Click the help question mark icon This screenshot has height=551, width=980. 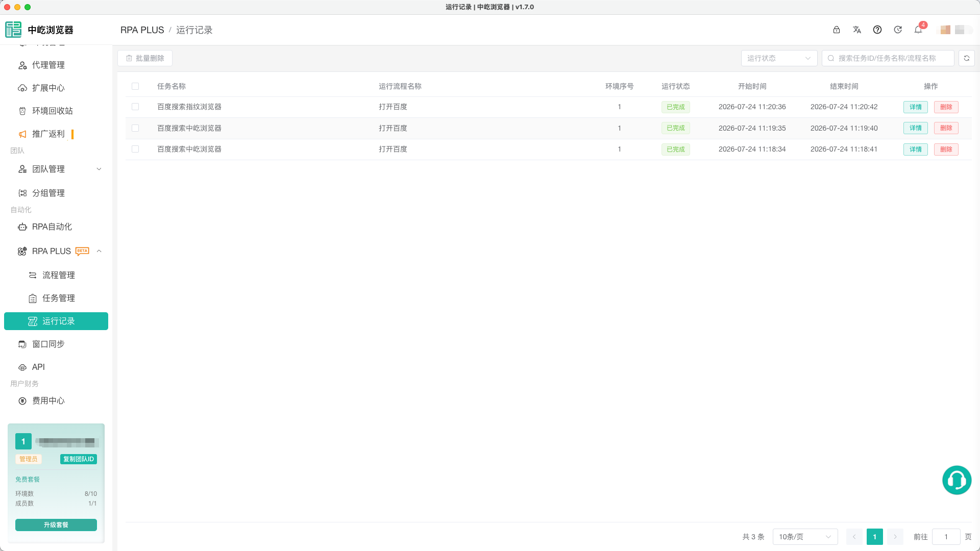coord(877,30)
